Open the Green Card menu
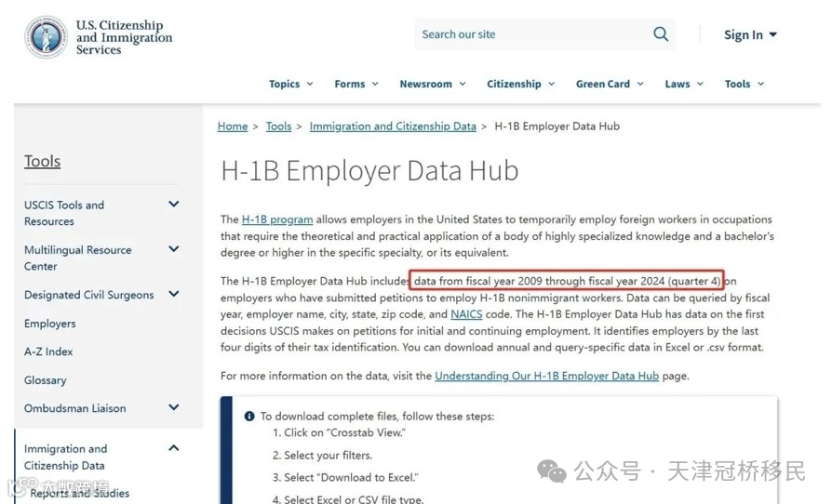The image size is (832, 504). click(x=610, y=84)
